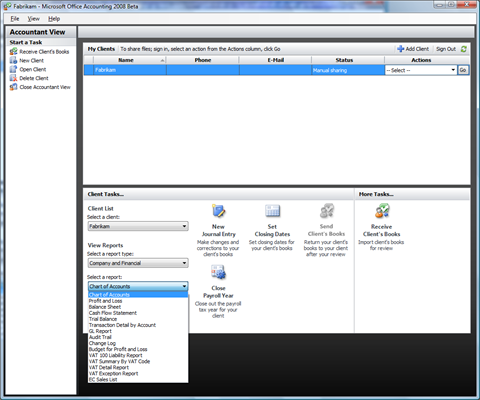Expand the Select a client dropdown
This screenshot has width=480, height=400.
[138, 226]
